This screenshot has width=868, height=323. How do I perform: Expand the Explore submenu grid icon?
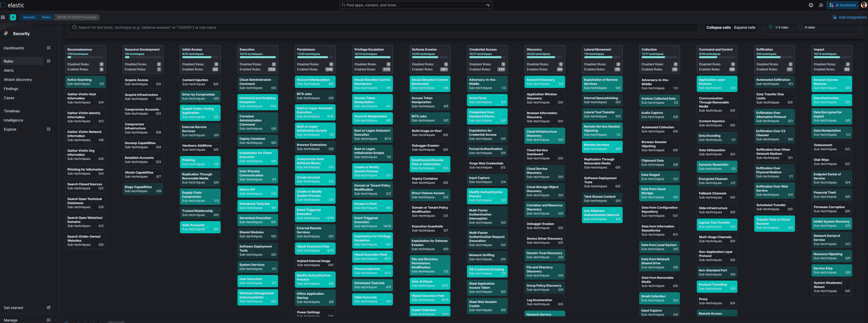pos(49,129)
